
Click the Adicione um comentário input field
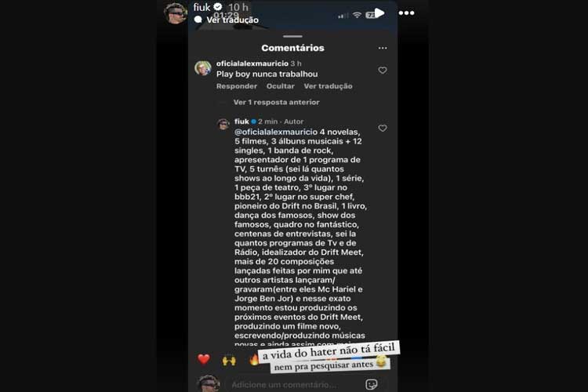click(284, 384)
